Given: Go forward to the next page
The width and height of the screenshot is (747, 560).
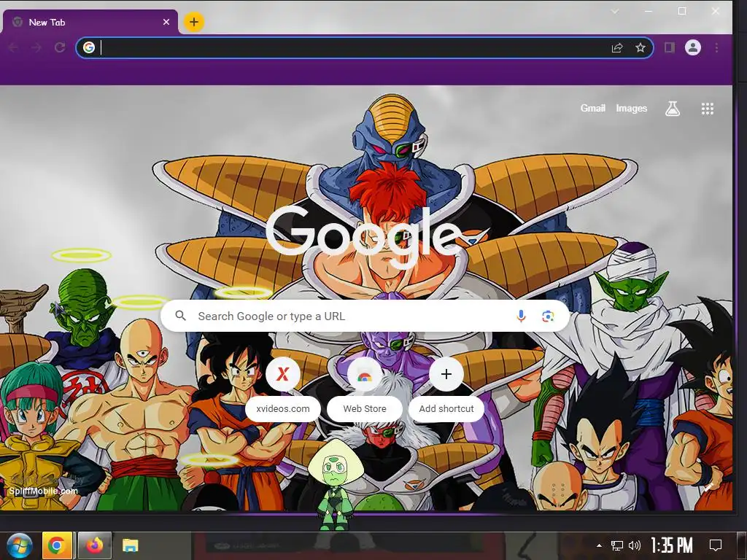Looking at the screenshot, I should click(36, 47).
